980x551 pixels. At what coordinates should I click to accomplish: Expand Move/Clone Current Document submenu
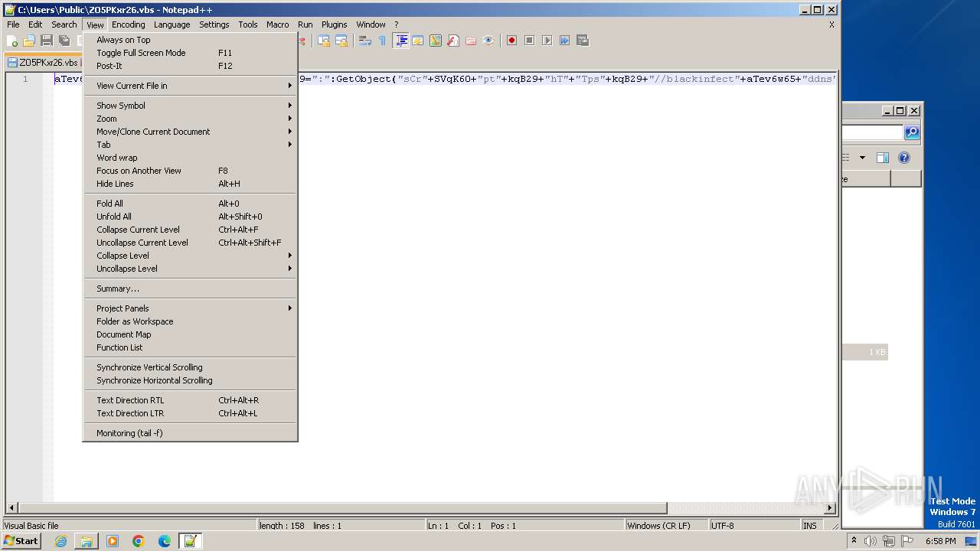click(190, 132)
